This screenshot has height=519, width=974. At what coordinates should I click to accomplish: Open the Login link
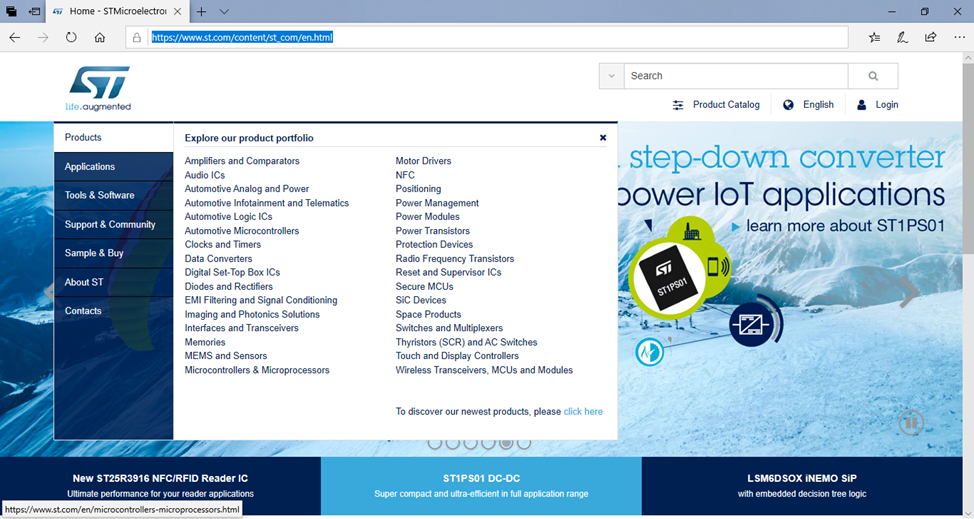(x=886, y=104)
